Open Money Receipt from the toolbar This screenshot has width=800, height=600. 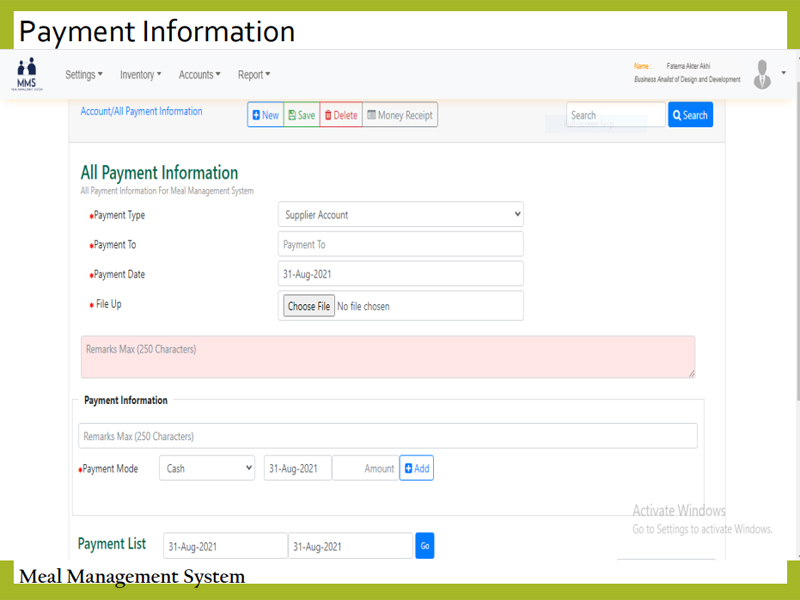pyautogui.click(x=399, y=115)
